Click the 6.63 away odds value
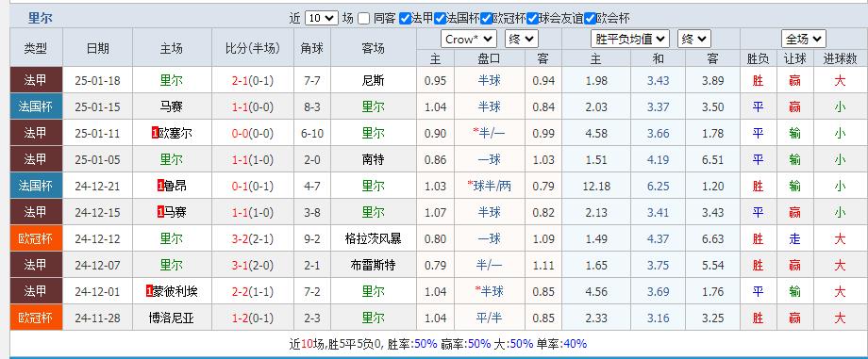The image size is (868, 359). click(713, 239)
